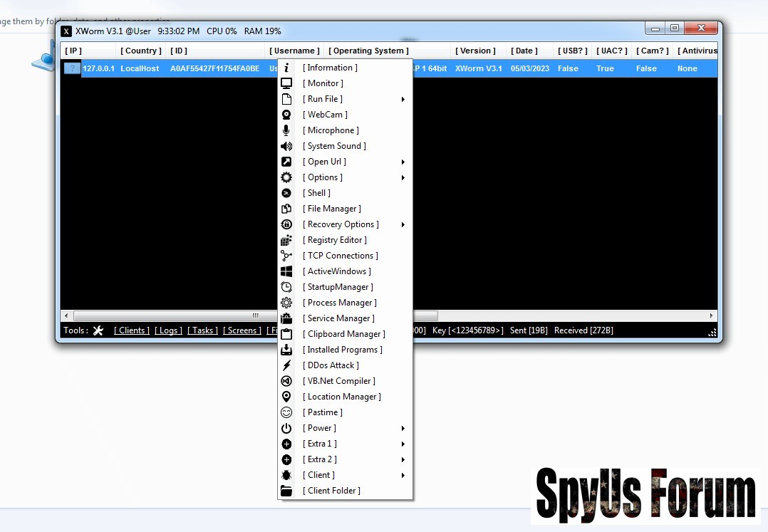
Task: Sort by the Country column header
Action: click(141, 51)
